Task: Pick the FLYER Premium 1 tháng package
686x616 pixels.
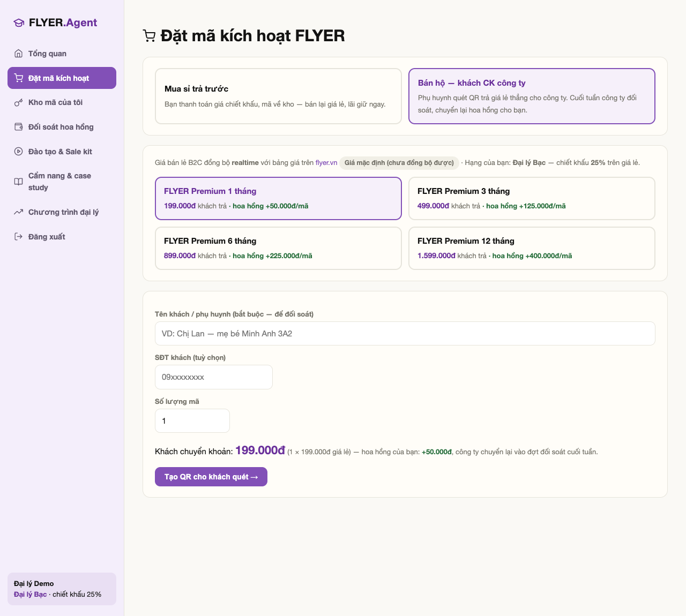Action: click(278, 198)
